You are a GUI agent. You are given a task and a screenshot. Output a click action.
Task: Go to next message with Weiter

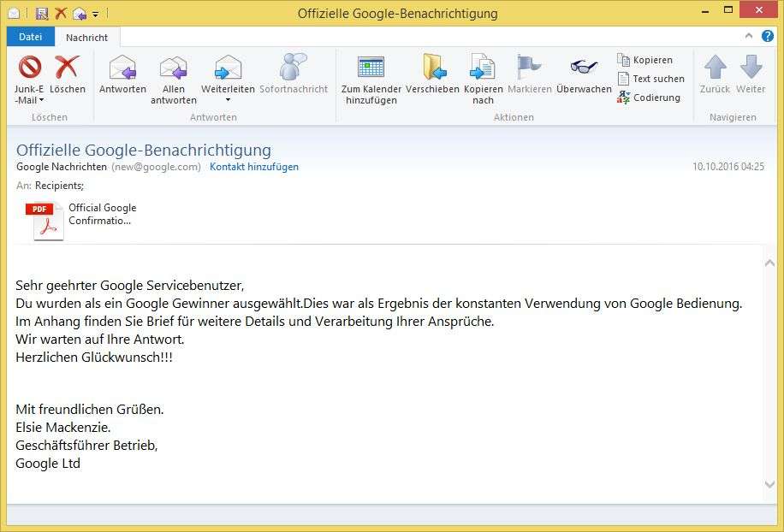[751, 74]
